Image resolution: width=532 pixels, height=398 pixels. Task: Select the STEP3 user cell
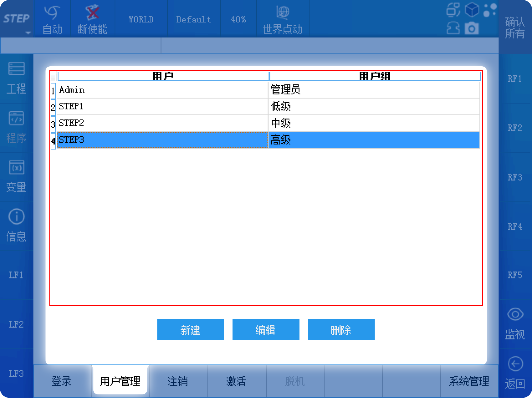click(162, 140)
